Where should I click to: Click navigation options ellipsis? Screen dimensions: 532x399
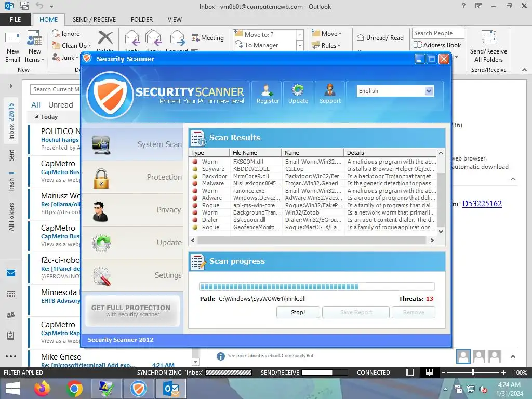[11, 356]
